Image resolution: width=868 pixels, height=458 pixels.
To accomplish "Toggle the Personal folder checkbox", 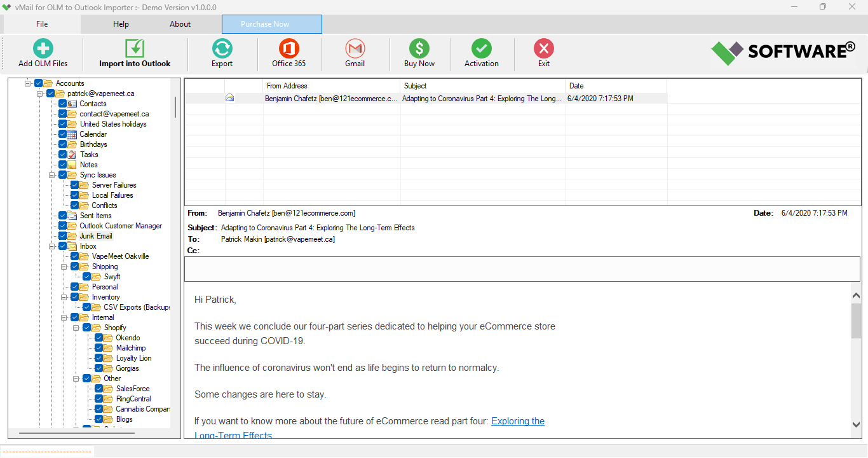I will click(75, 287).
